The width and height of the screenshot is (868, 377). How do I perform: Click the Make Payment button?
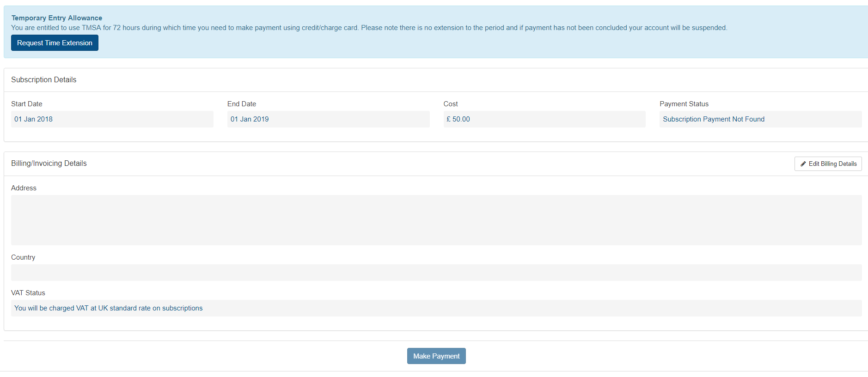pos(436,356)
